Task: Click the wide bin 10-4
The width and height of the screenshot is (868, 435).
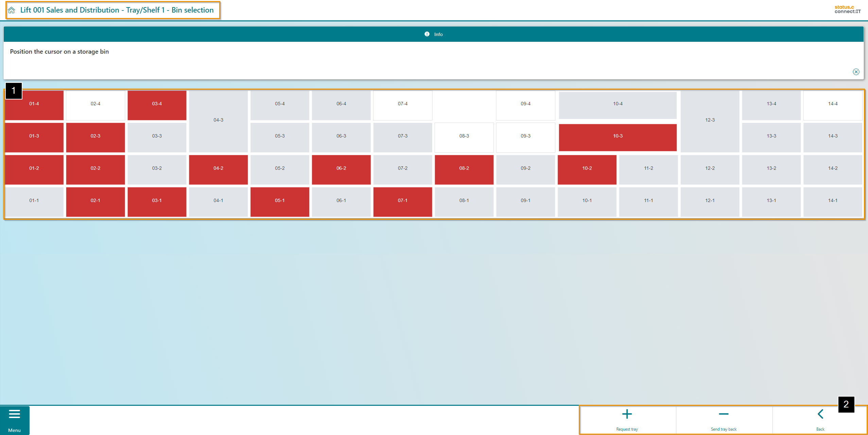Action: click(x=618, y=104)
